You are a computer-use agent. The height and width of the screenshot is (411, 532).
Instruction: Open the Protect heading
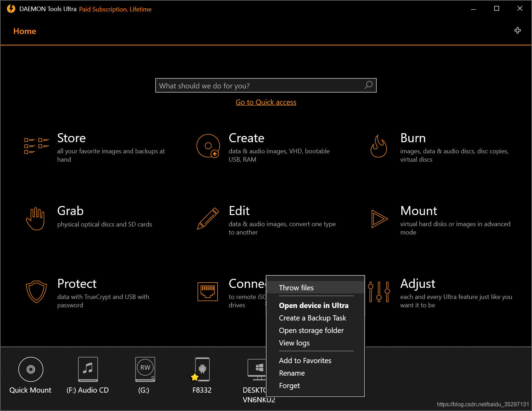pyautogui.click(x=77, y=284)
